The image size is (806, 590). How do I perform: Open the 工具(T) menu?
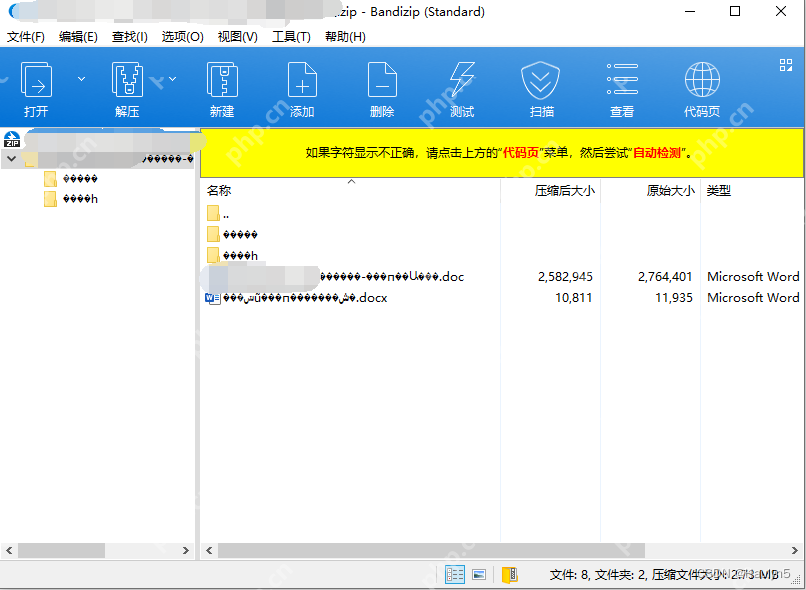coord(291,36)
